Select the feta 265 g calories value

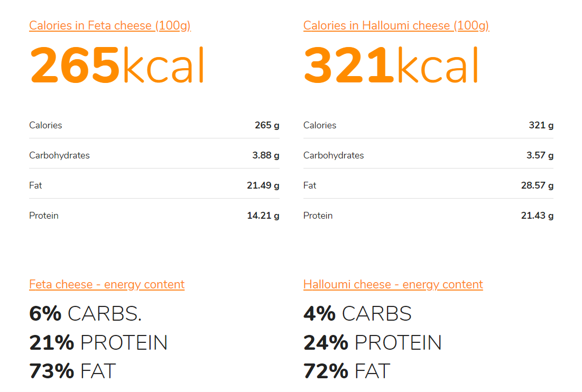point(267,125)
